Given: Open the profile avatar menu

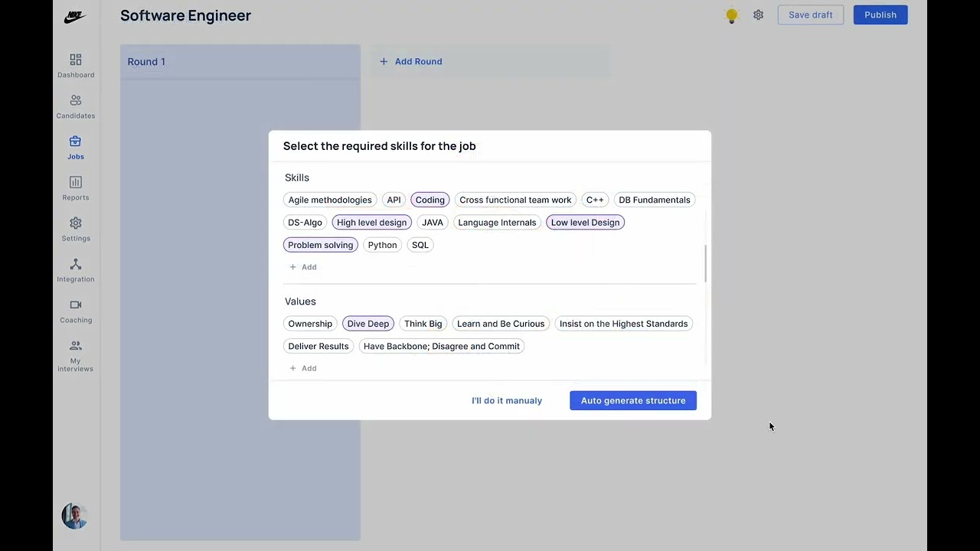Looking at the screenshot, I should pos(73,516).
